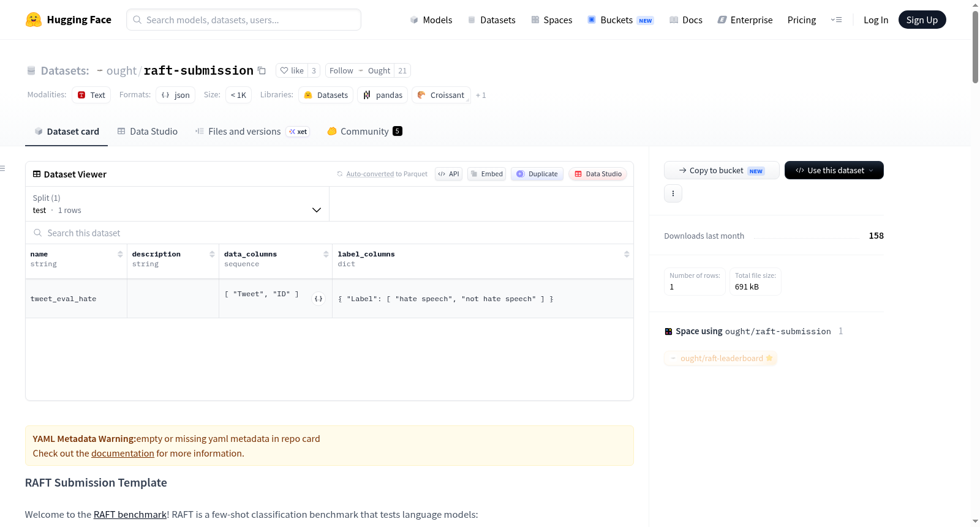980x527 pixels.
Task: Click the API button in viewer
Action: 448,174
